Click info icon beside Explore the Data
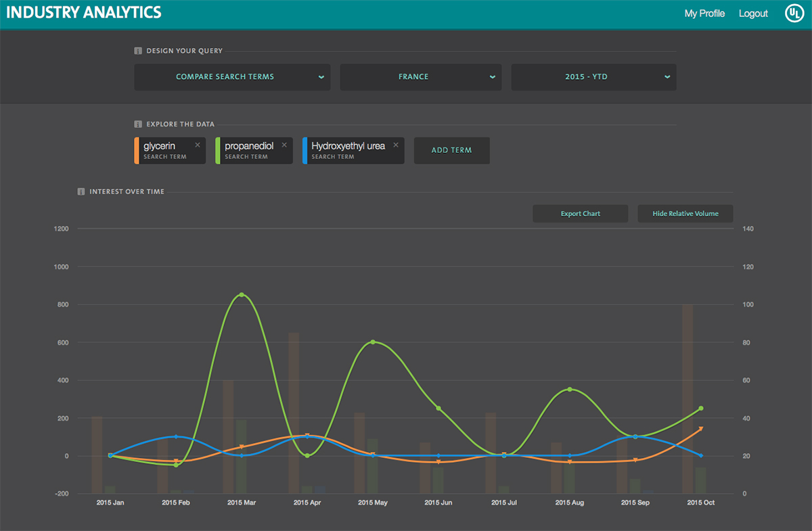This screenshot has width=812, height=531. point(138,124)
